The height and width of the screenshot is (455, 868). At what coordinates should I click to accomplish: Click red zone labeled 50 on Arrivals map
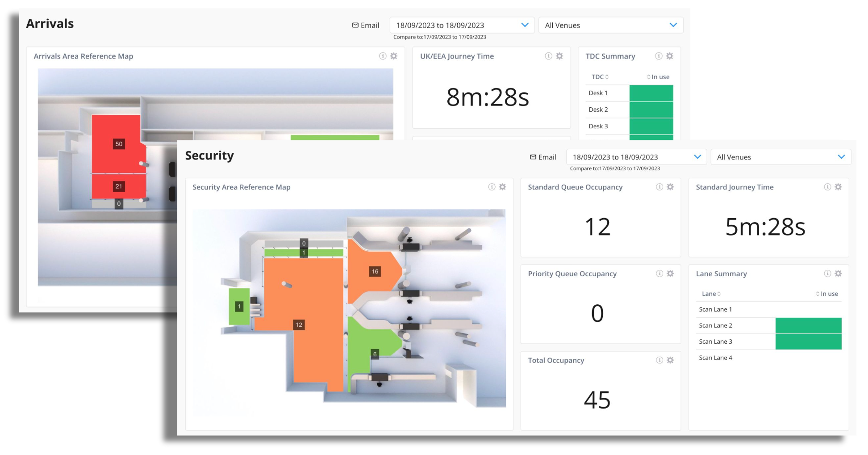118,144
